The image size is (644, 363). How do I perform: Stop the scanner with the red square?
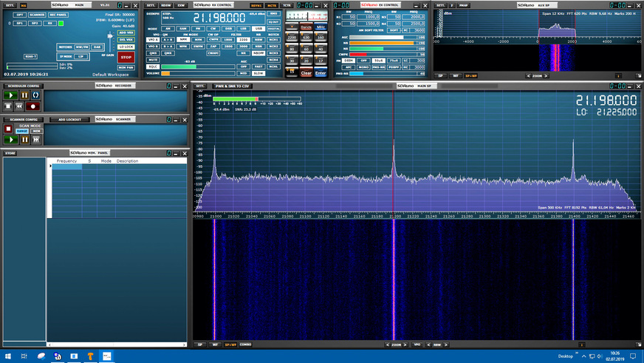tap(9, 129)
